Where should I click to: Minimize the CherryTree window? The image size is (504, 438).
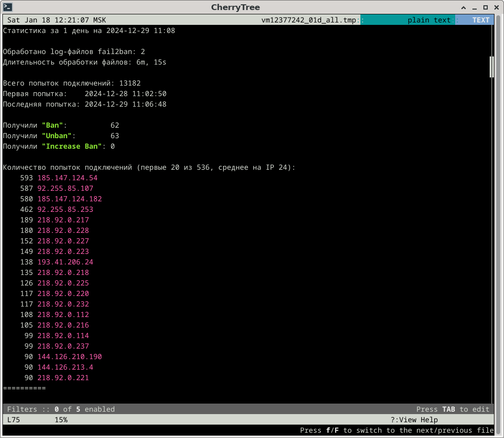(474, 7)
